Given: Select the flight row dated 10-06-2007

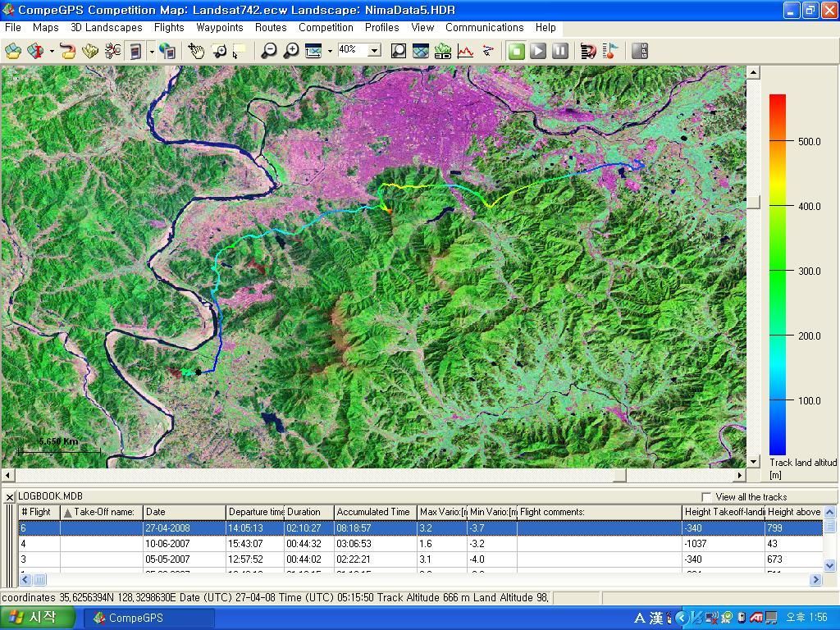Looking at the screenshot, I should pyautogui.click(x=421, y=544).
